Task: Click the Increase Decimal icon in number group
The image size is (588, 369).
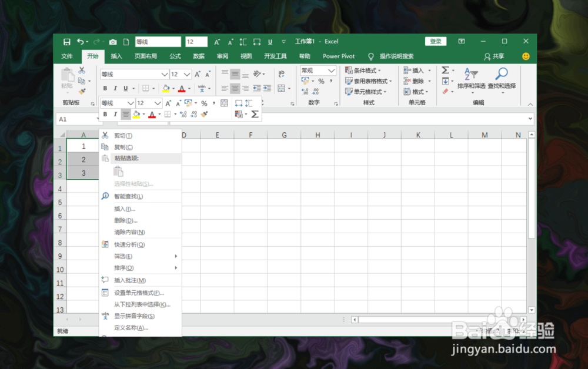Action: tap(305, 91)
